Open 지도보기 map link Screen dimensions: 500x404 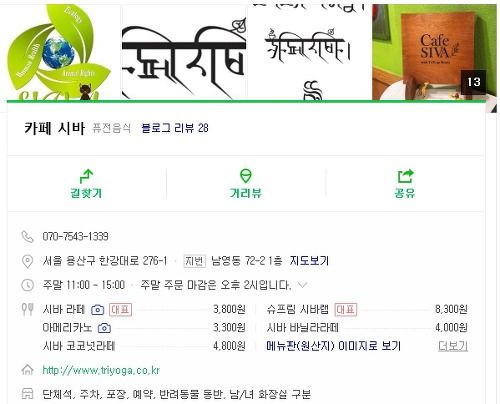click(309, 261)
